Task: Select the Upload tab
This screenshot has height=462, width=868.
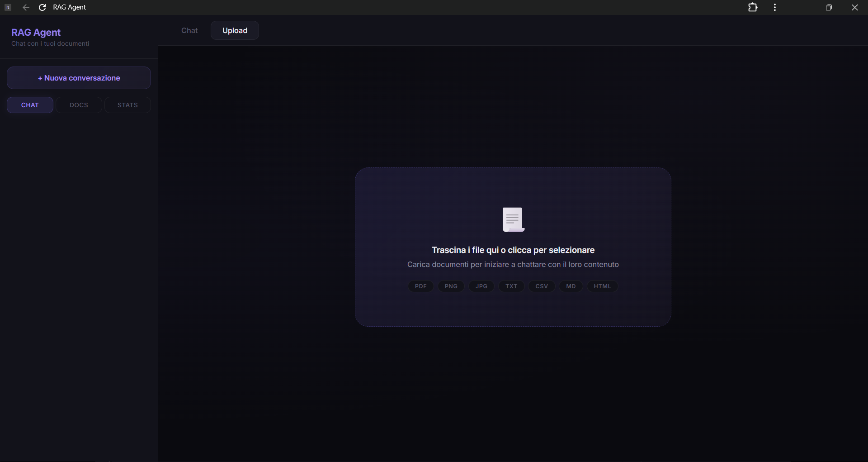Action: (234, 30)
